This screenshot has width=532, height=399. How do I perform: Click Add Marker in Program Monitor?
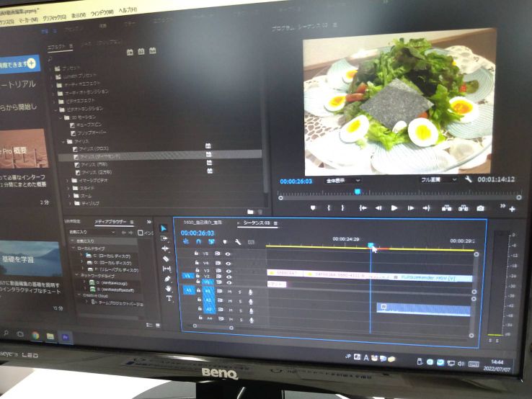point(313,207)
